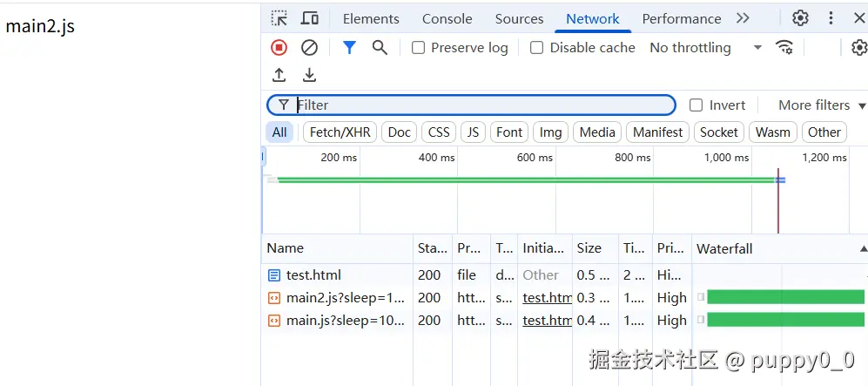Viewport: 868px width, 386px height.
Task: Filter requests by Img type
Action: pos(550,132)
